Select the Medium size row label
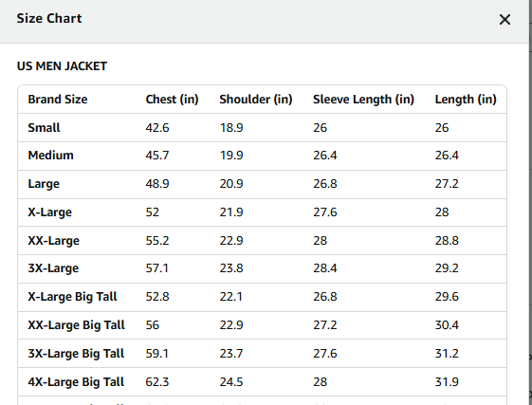 (x=50, y=156)
